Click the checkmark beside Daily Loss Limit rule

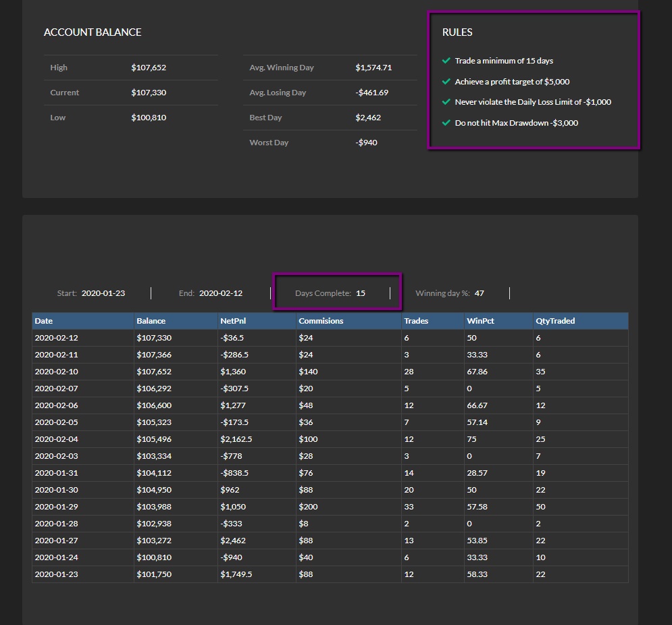[x=446, y=101]
